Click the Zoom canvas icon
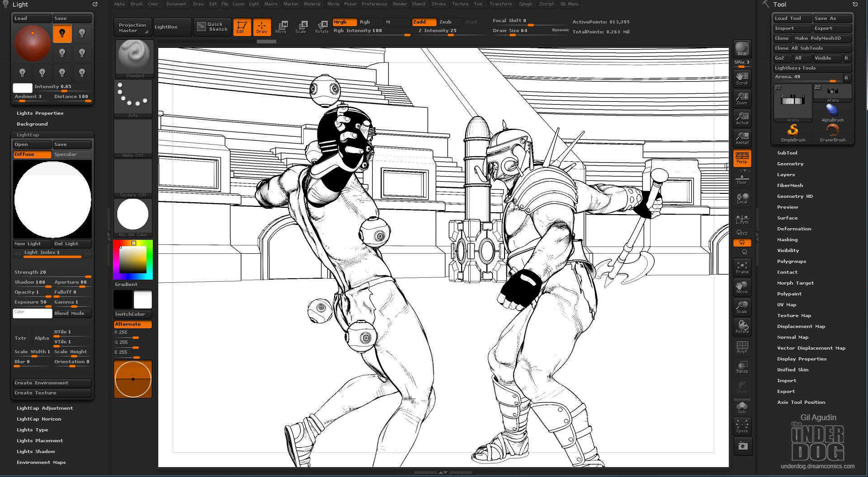 pos(742,98)
